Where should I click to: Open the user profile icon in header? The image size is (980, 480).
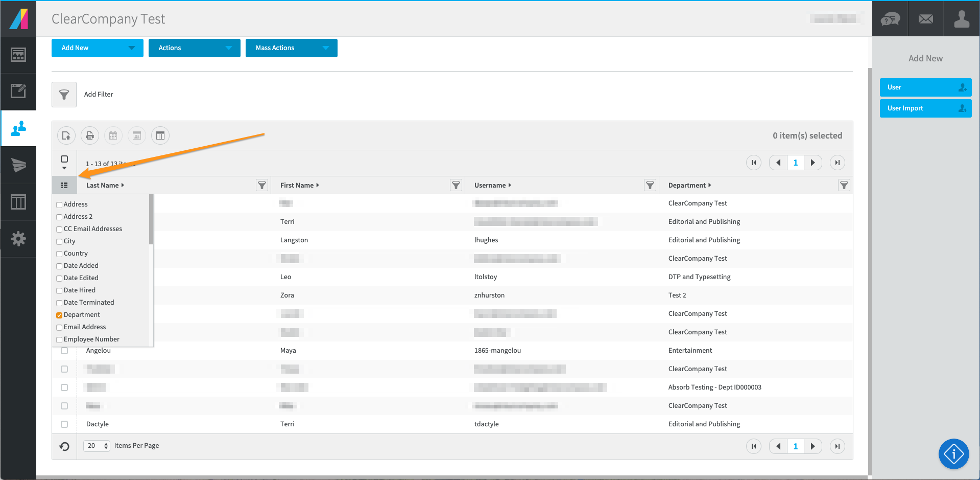click(x=962, y=19)
